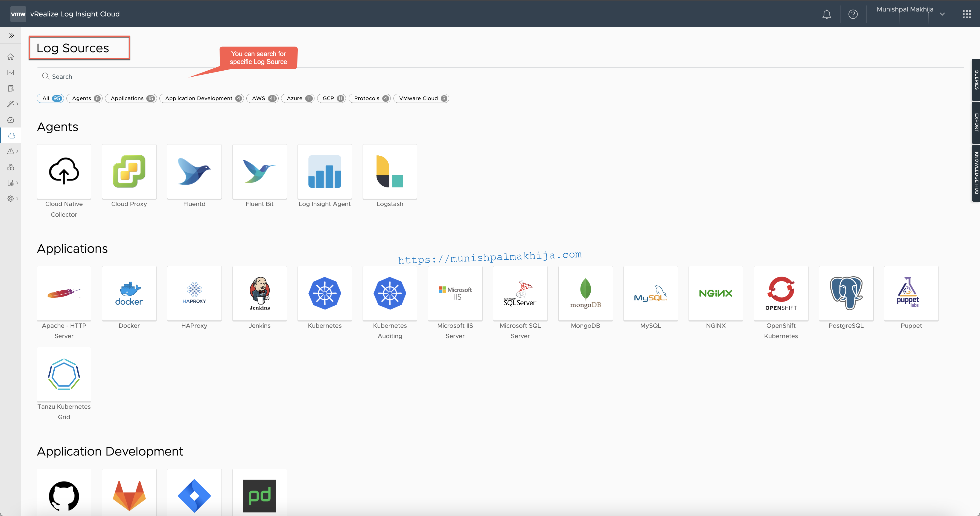Filter log sources by Azure
The image size is (980, 516).
coord(298,98)
